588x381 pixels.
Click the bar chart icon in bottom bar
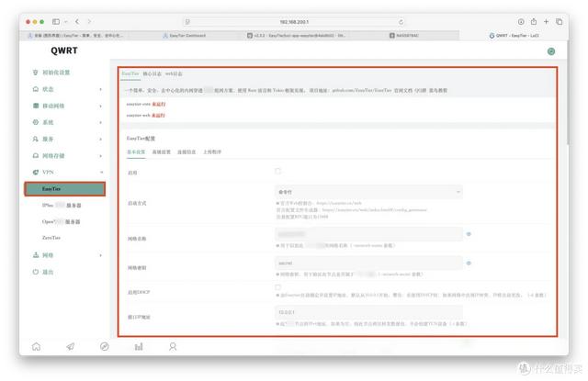pos(139,346)
